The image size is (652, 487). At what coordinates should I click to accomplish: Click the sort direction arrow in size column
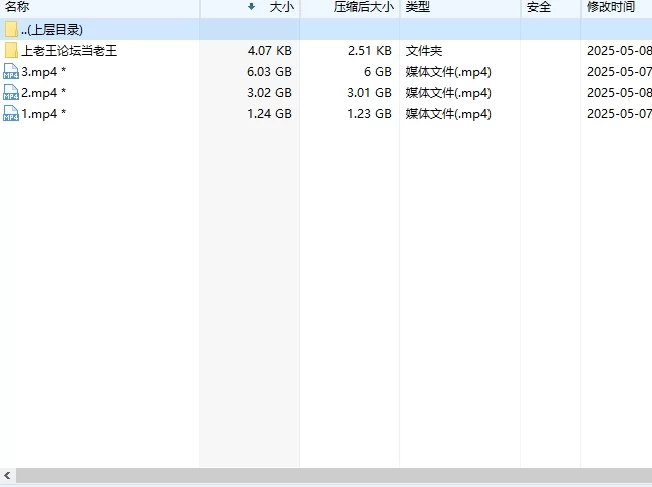pyautogui.click(x=251, y=6)
